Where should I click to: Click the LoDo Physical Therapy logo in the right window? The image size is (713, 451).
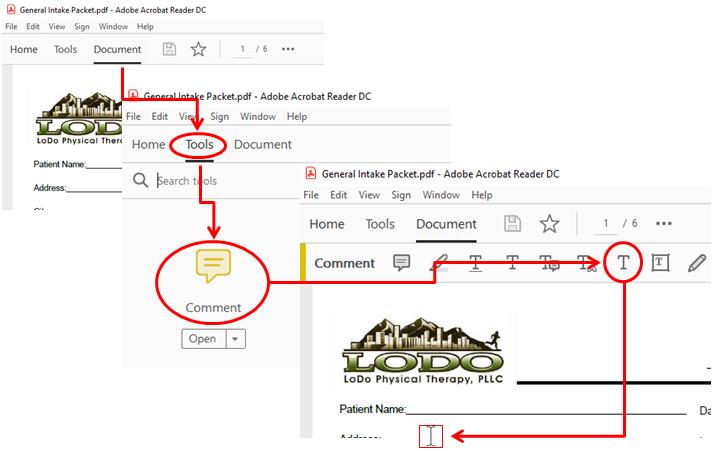click(423, 350)
